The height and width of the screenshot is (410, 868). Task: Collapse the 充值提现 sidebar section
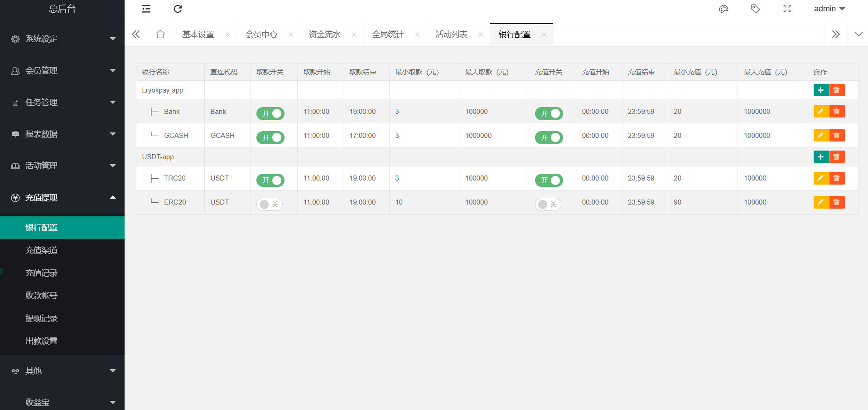coord(62,198)
